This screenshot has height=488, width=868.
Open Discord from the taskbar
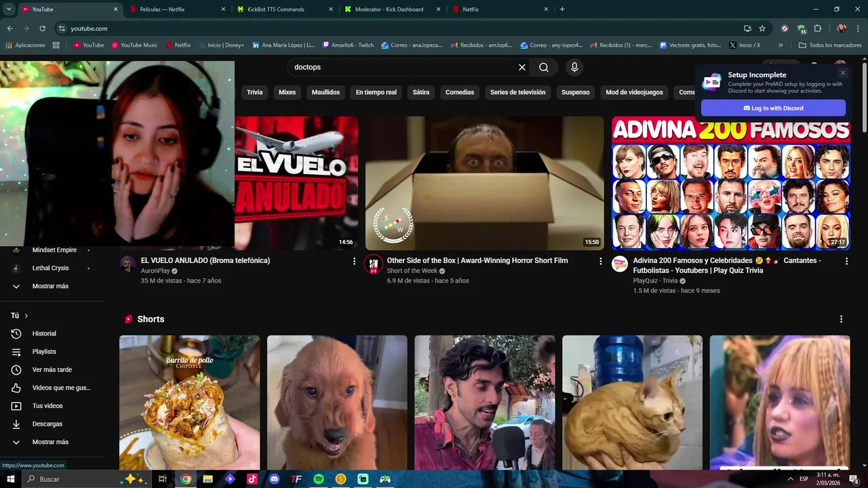point(275,479)
